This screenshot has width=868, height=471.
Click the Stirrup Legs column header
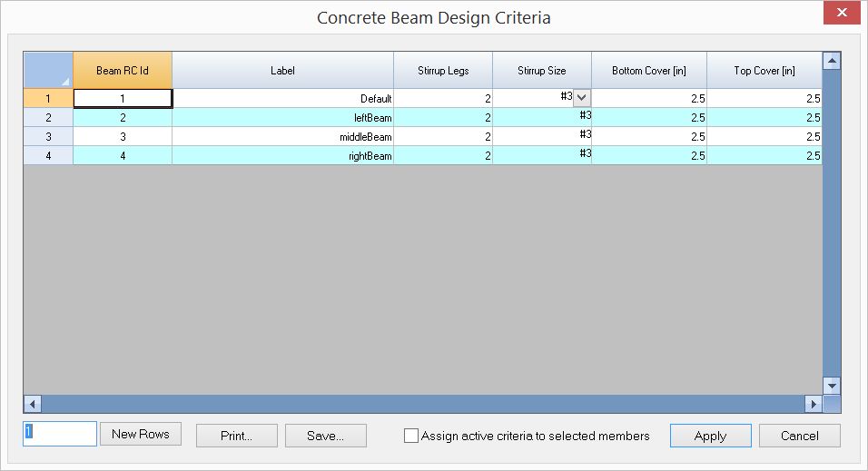[x=443, y=70]
